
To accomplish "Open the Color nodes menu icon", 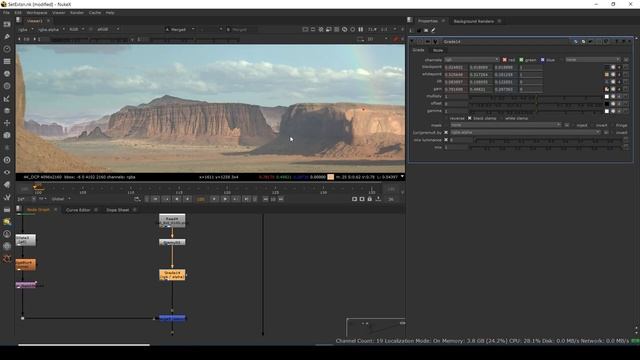I will pyautogui.click(x=7, y=74).
